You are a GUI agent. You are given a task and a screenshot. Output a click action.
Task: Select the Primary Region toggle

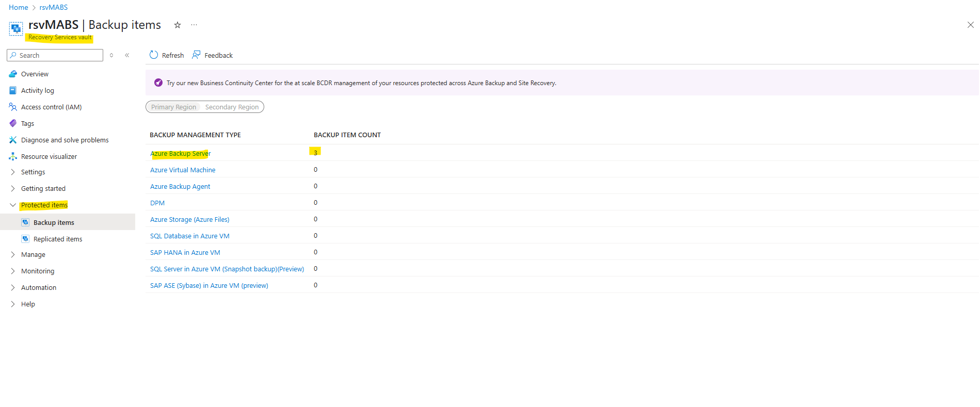(173, 107)
